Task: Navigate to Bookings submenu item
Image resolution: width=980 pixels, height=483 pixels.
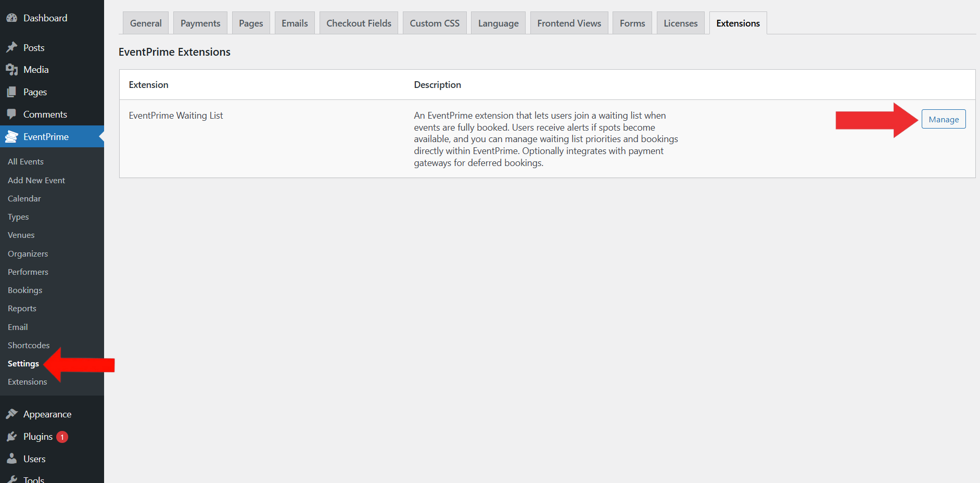Action: [25, 290]
